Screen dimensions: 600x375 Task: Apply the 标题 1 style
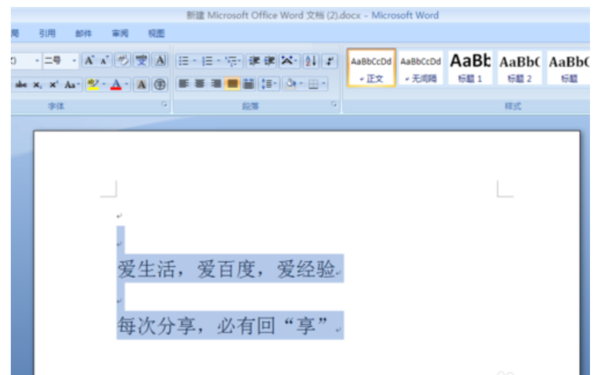(x=470, y=68)
